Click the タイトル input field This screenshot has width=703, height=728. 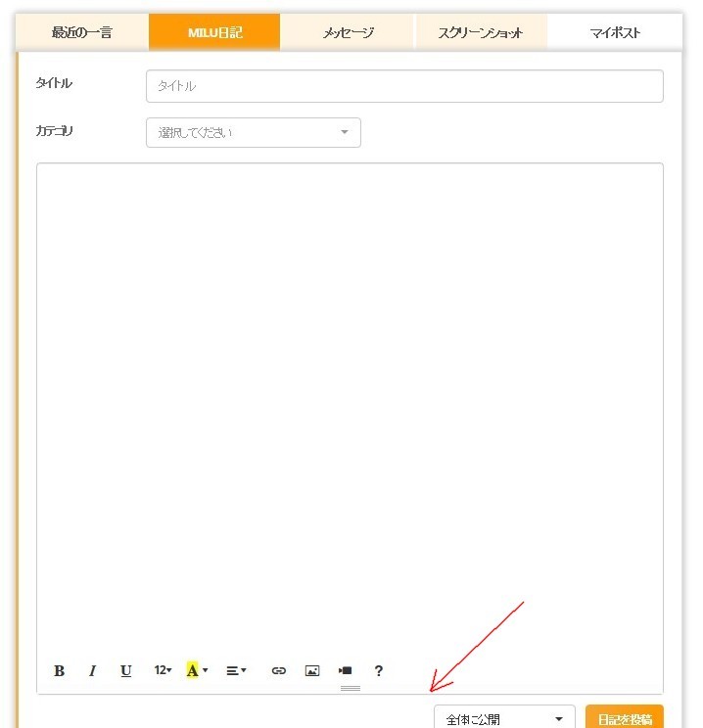click(404, 86)
